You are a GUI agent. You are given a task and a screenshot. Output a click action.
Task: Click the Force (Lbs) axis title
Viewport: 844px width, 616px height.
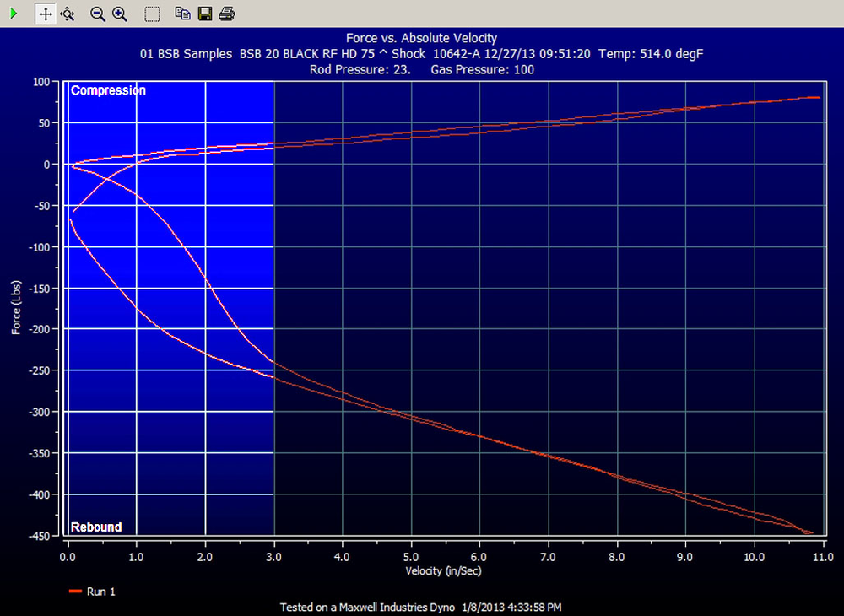point(16,308)
